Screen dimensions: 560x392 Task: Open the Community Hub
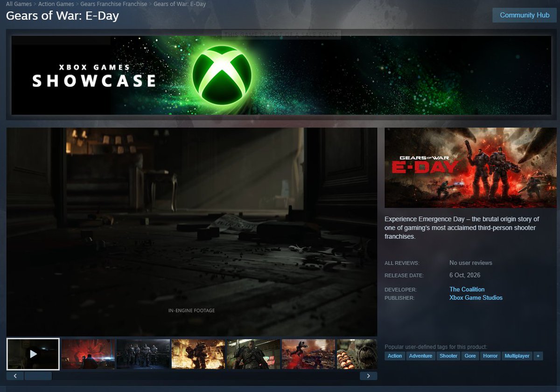[525, 15]
